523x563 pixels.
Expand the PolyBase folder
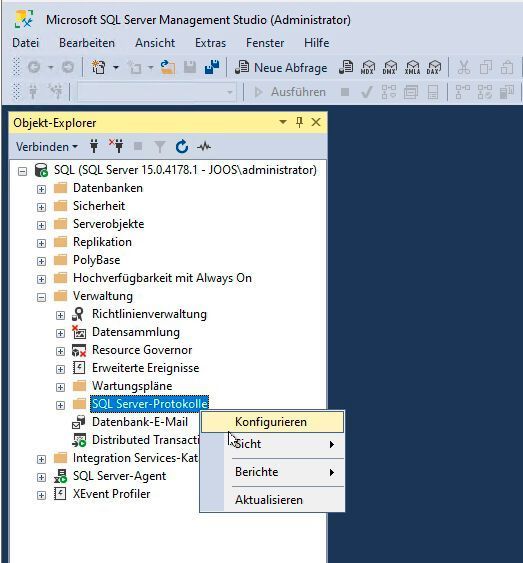[41, 261]
